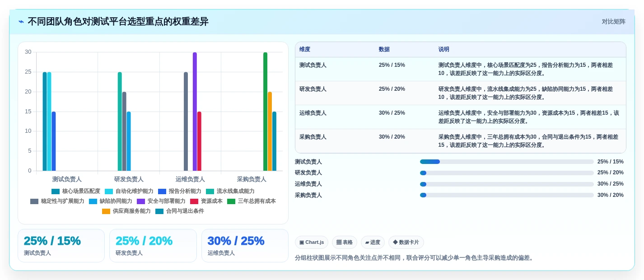Image resolution: width=644 pixels, height=280 pixels.
Task: Click the 数据 column header
Action: (384, 49)
